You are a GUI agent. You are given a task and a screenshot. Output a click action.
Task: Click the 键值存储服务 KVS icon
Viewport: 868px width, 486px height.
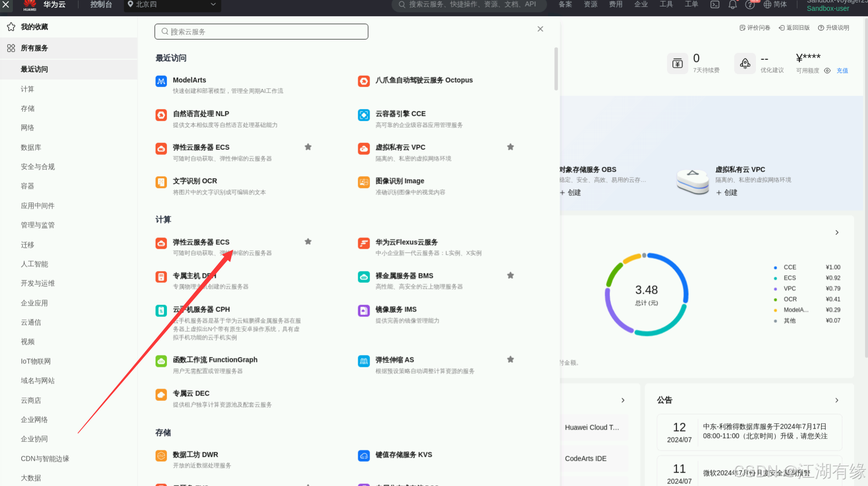pyautogui.click(x=364, y=456)
